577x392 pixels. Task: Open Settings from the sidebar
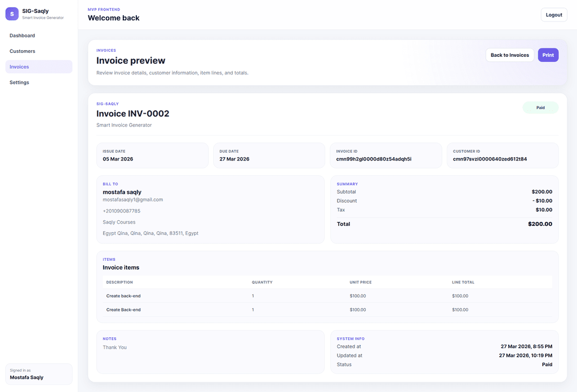pyautogui.click(x=20, y=83)
